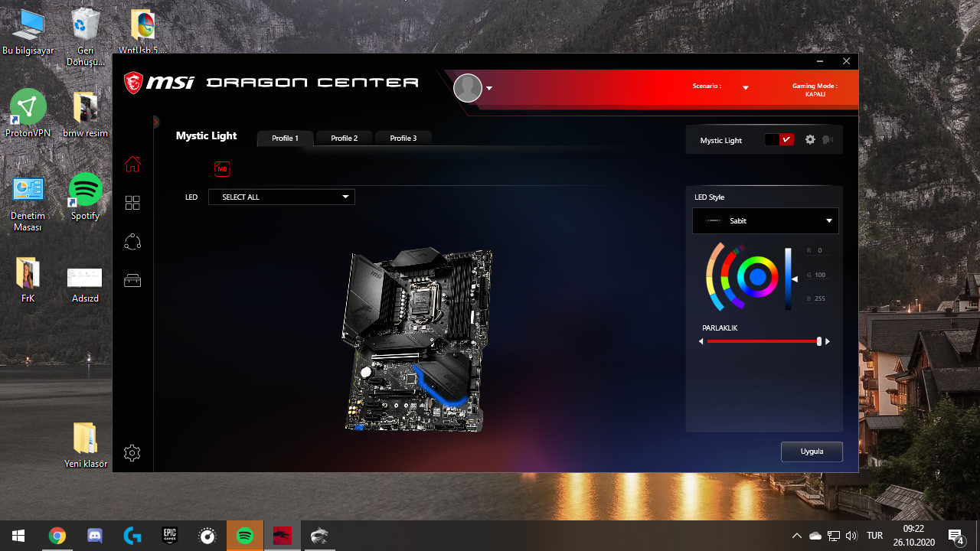Expand the sidebar with the red arrow
This screenshot has height=551, width=980.
(155, 122)
